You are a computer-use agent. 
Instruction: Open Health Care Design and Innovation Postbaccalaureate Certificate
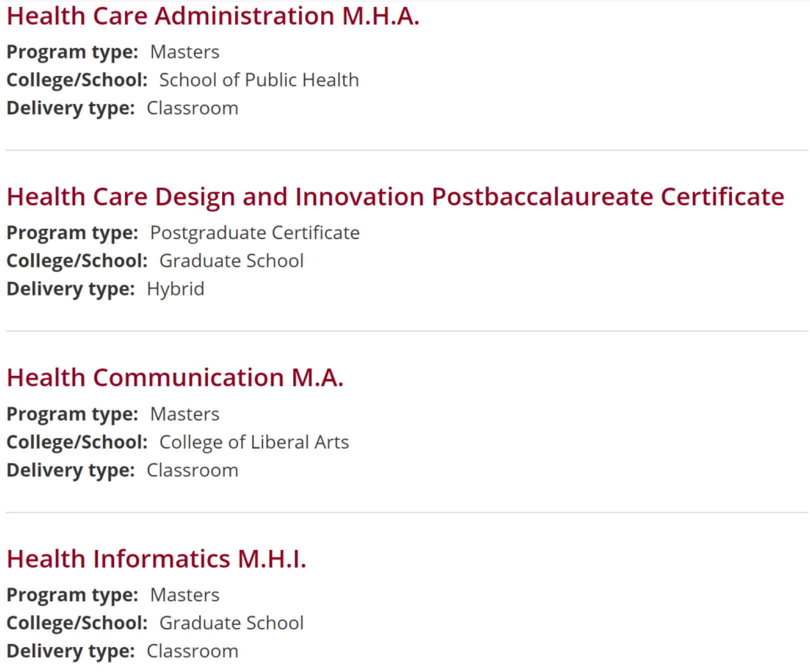[x=395, y=197]
